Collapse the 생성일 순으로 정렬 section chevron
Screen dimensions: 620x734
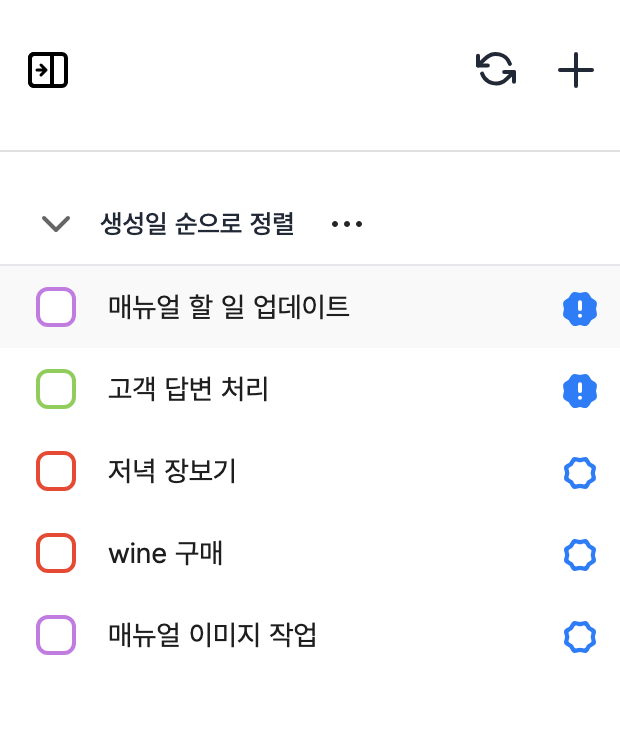pyautogui.click(x=56, y=224)
